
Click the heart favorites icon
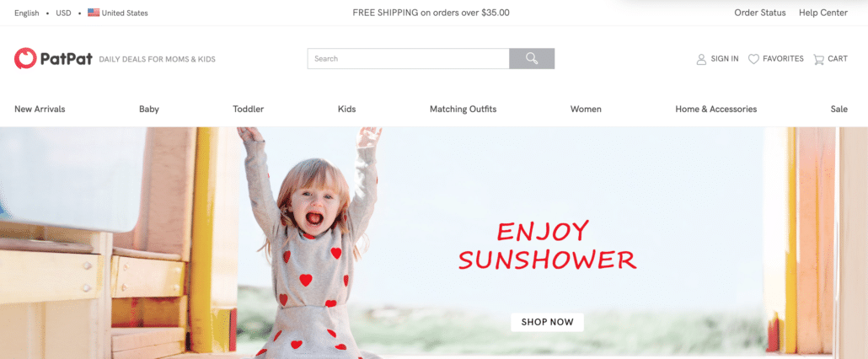(x=753, y=59)
